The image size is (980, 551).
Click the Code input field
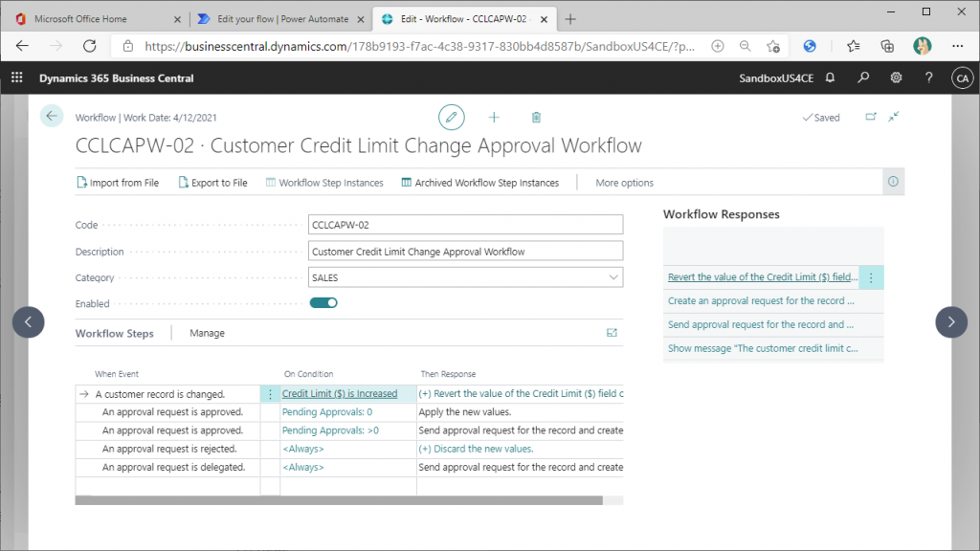(x=465, y=225)
